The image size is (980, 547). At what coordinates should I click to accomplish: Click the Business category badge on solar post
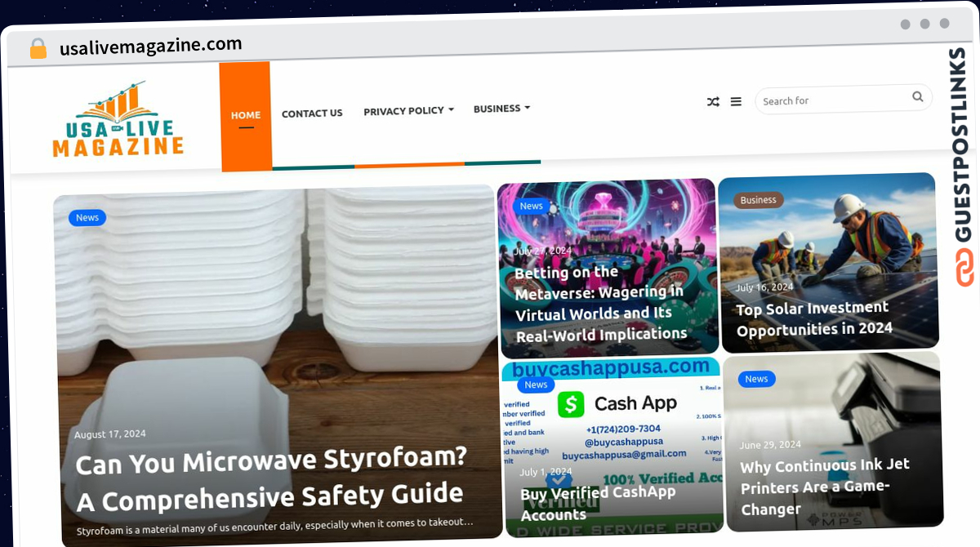(758, 200)
